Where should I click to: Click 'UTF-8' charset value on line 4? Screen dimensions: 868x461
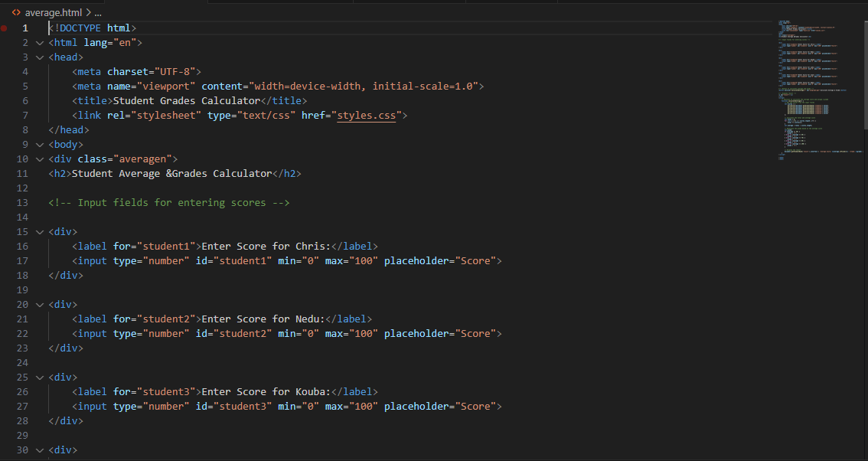175,71
